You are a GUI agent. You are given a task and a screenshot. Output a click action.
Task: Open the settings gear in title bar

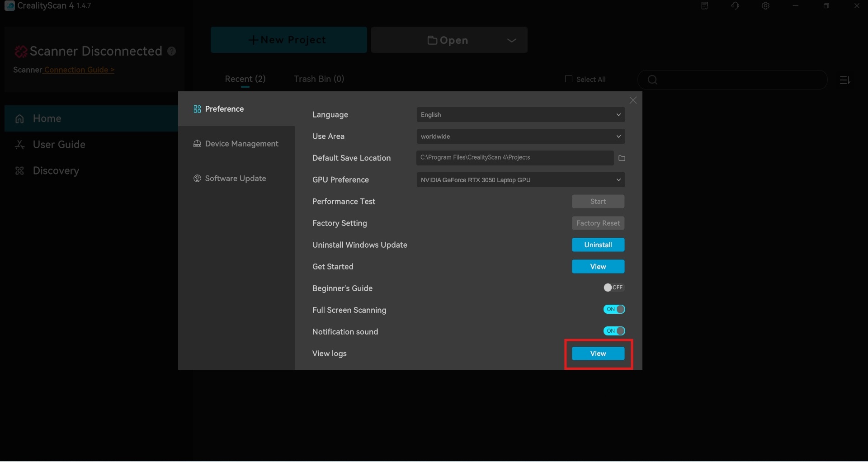point(765,6)
